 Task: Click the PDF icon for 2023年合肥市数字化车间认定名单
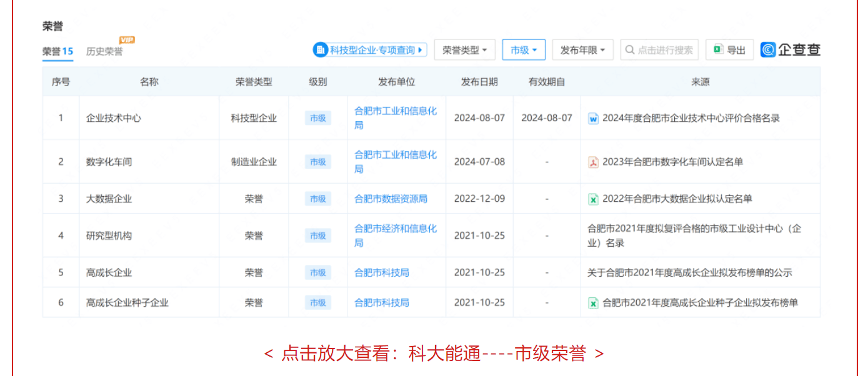593,162
